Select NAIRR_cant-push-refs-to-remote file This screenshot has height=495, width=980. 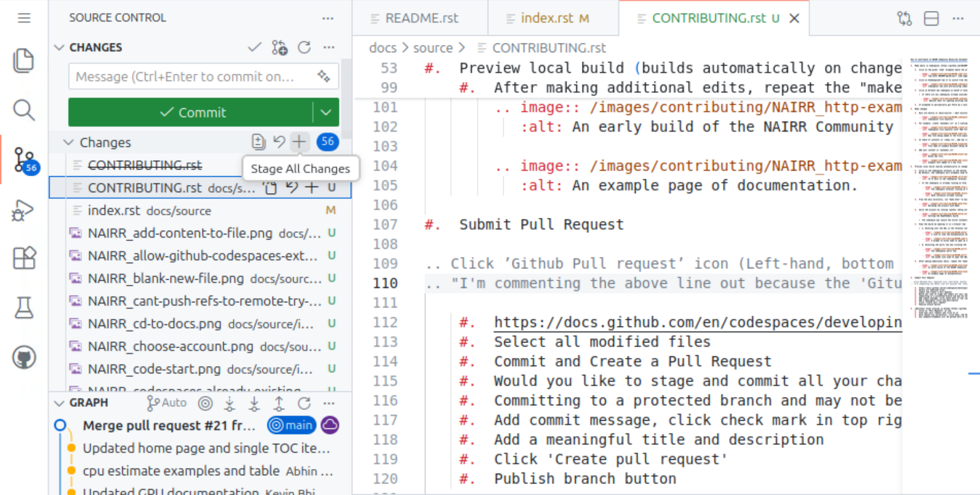200,301
